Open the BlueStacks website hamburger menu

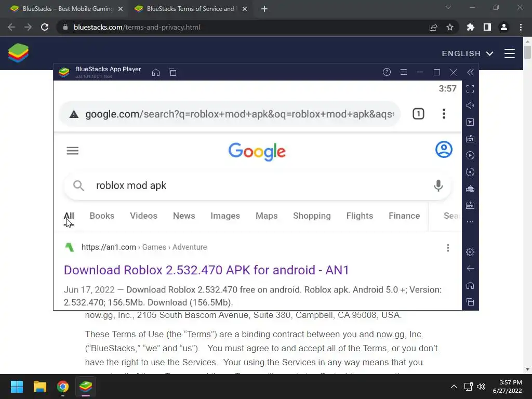click(509, 54)
